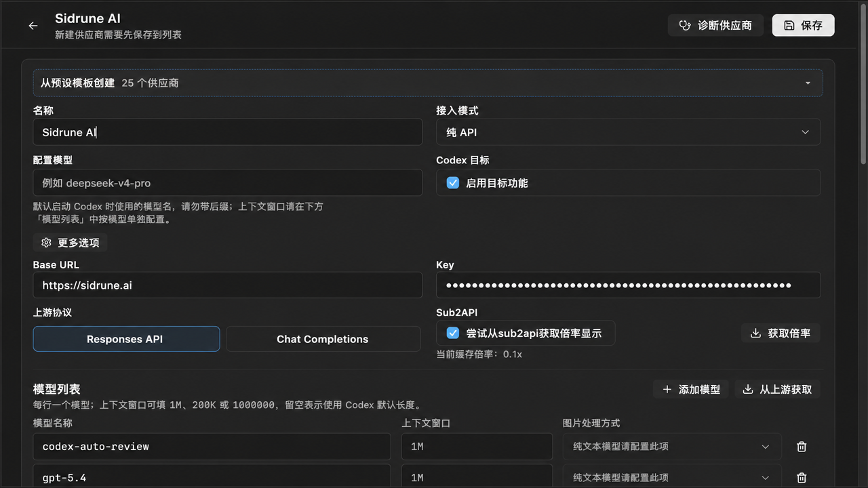Image resolution: width=868 pixels, height=488 pixels.
Task: Click the 新建供应商需要先保存到列表 subtitle
Action: click(x=118, y=35)
